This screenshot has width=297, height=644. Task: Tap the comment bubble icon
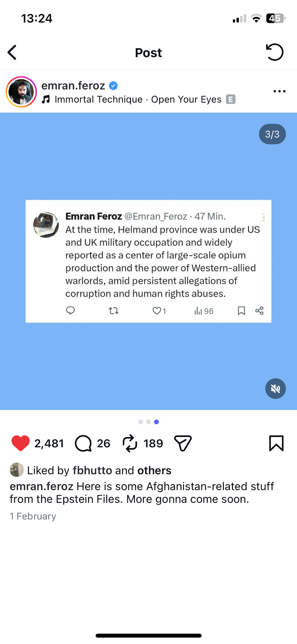[83, 443]
